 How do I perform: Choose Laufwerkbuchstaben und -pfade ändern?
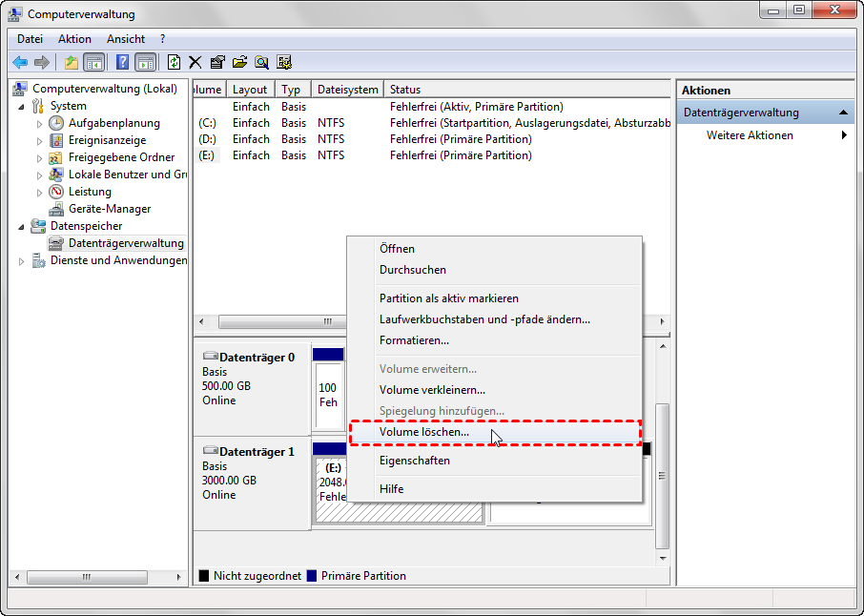pyautogui.click(x=495, y=319)
